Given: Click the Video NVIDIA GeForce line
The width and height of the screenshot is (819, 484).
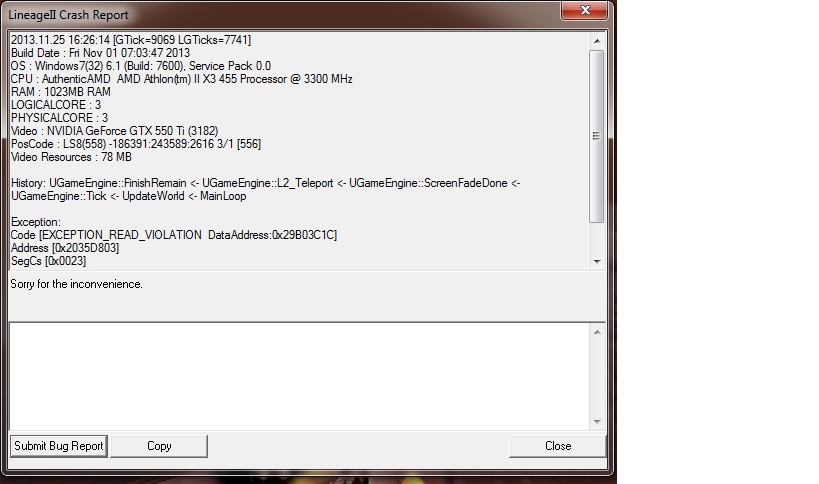Looking at the screenshot, I should 114,131.
